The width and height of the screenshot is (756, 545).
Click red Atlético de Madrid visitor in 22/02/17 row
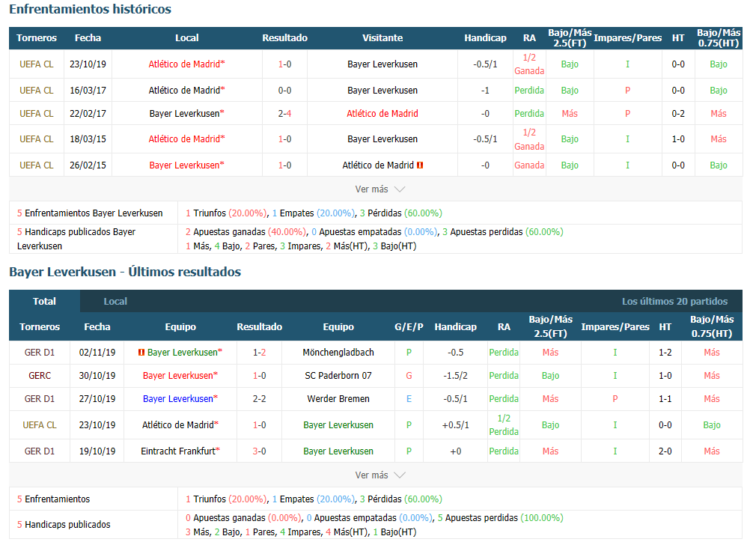[x=382, y=113]
